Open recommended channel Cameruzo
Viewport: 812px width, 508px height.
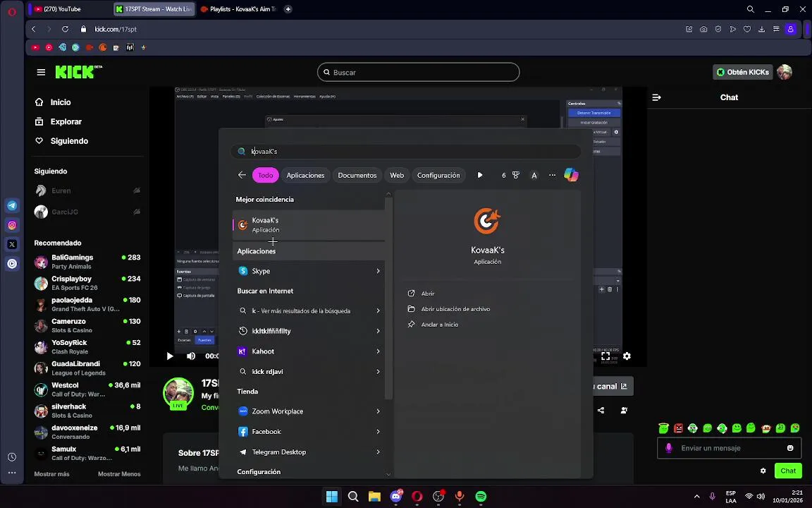(87, 325)
